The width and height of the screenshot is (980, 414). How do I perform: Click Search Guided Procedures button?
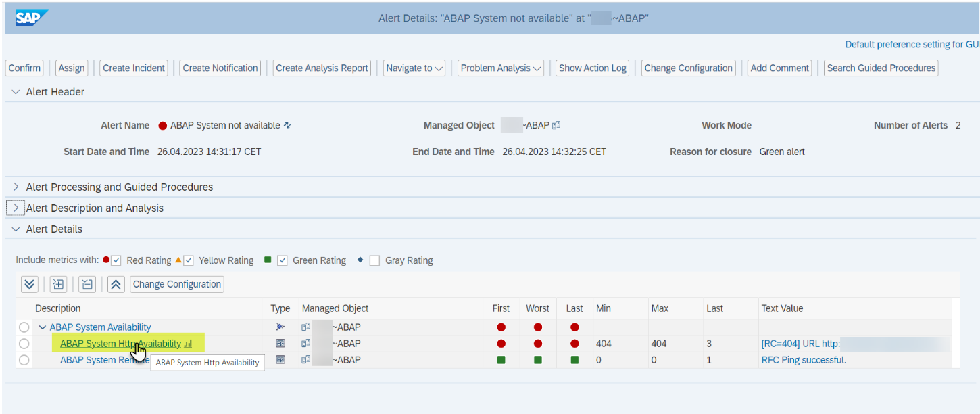point(881,68)
